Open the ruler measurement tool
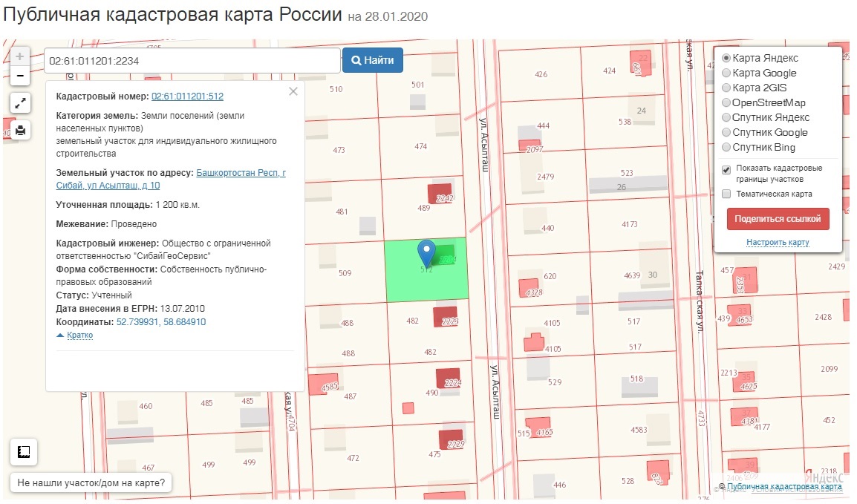Viewport: 857px width, 504px height. pyautogui.click(x=24, y=451)
